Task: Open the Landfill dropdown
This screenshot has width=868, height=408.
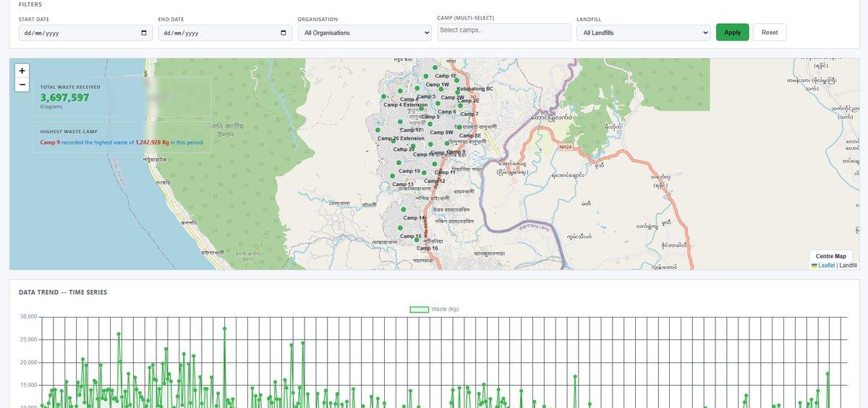Action: [643, 33]
